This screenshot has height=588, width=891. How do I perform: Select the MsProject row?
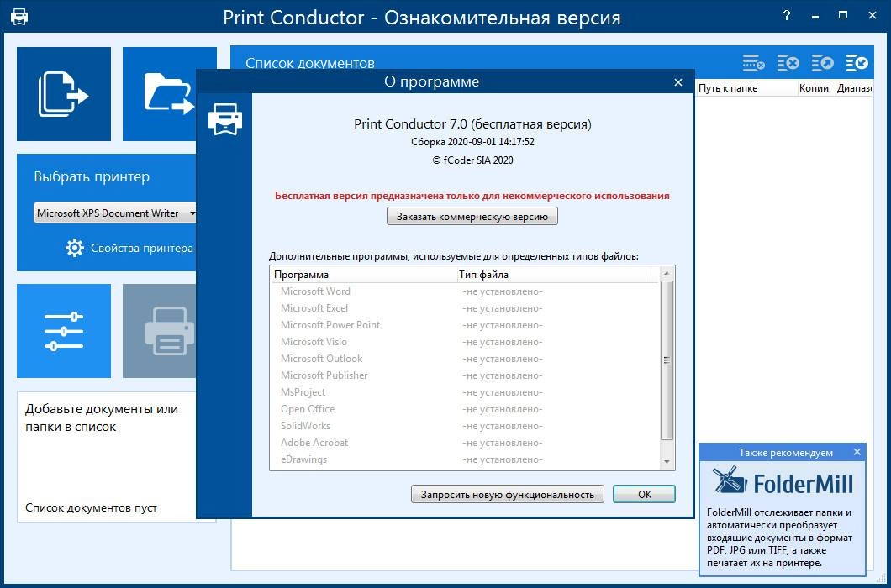(x=465, y=392)
